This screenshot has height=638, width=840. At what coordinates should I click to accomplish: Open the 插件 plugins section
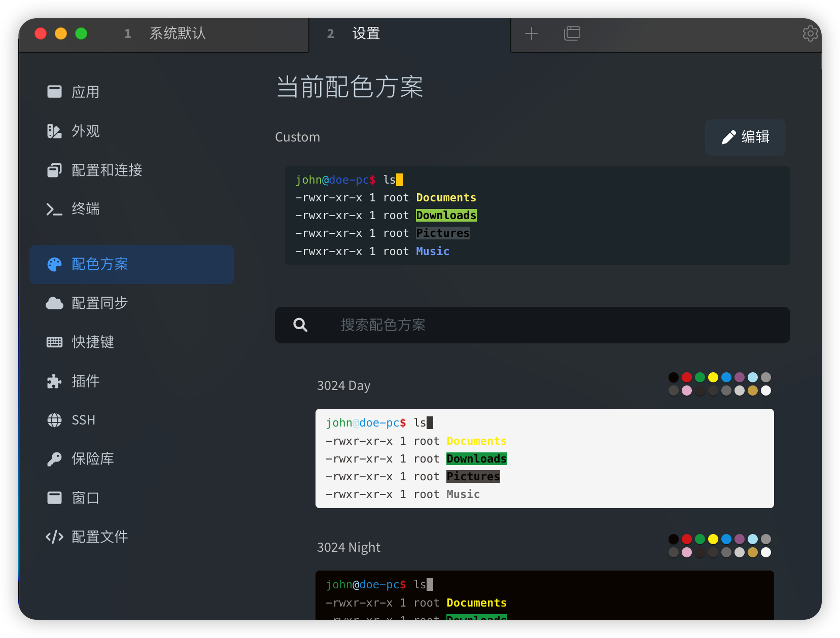(131, 381)
